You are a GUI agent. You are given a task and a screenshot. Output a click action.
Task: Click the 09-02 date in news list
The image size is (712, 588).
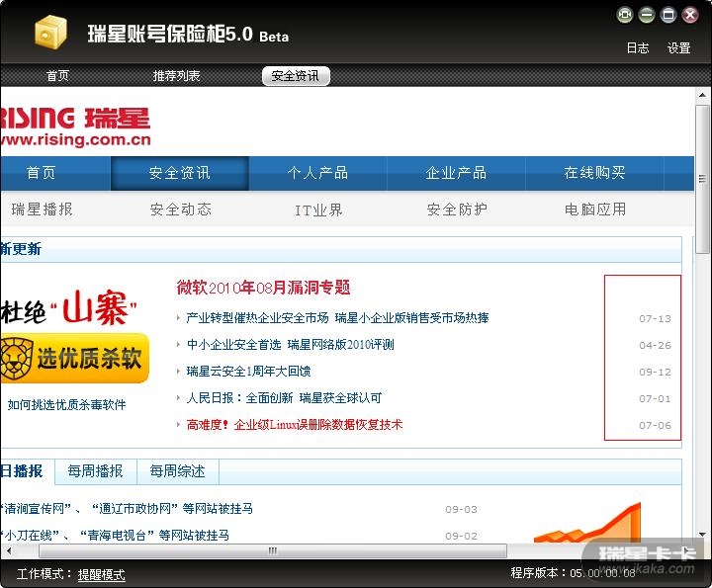[x=461, y=537]
